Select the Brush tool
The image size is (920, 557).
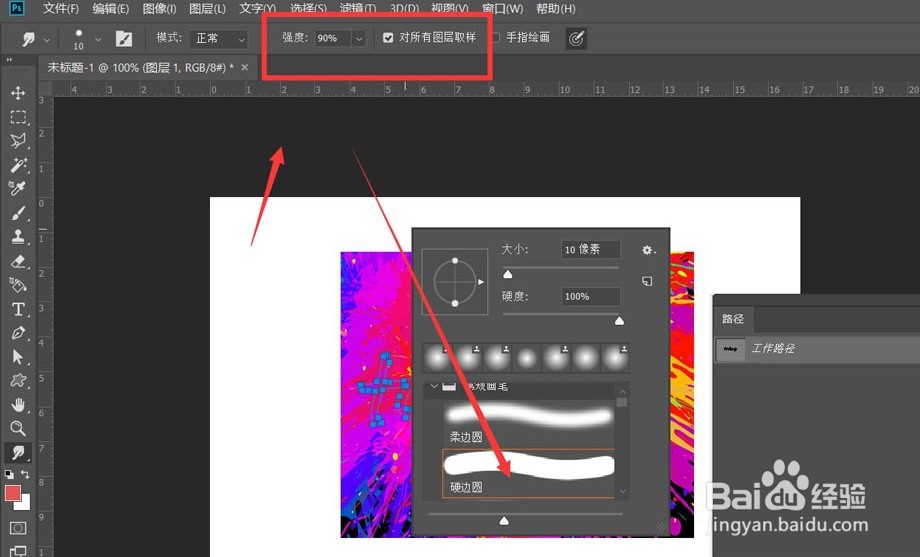[x=18, y=213]
